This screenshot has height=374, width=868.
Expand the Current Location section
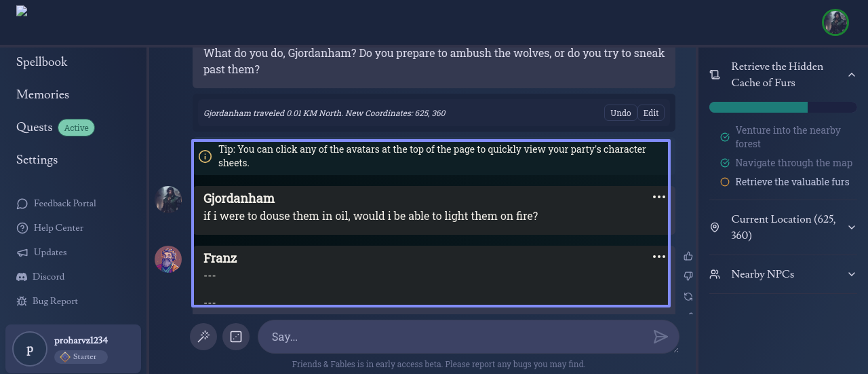tap(852, 227)
